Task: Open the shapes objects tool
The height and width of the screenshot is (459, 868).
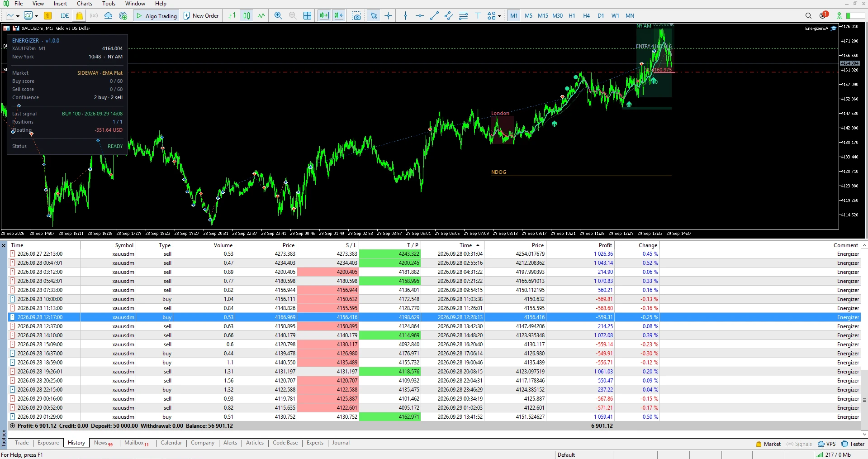Action: pyautogui.click(x=492, y=16)
